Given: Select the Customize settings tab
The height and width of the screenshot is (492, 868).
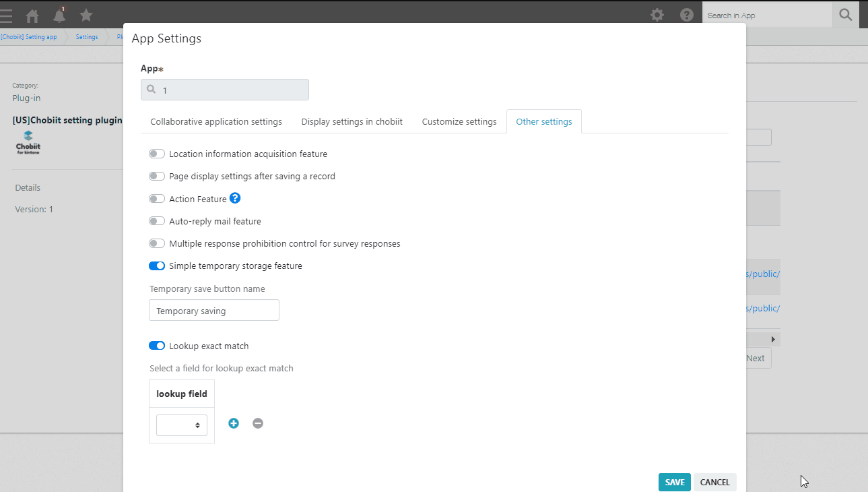Looking at the screenshot, I should click(459, 121).
